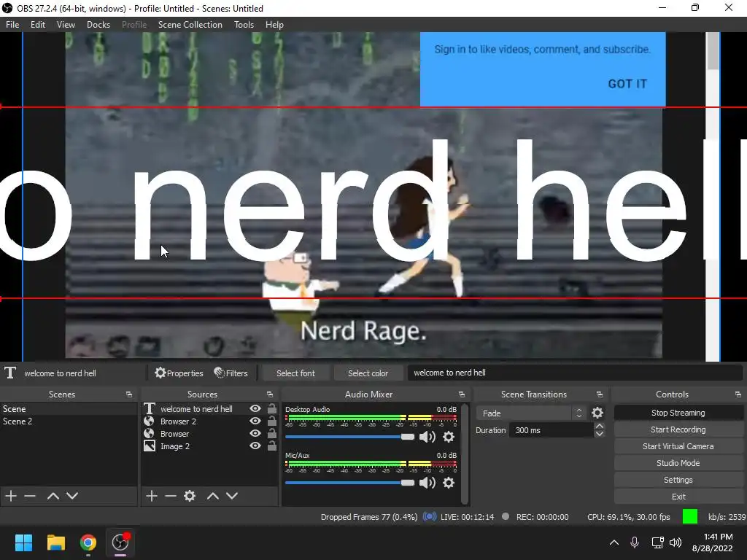Click Select font
This screenshot has width=747, height=560.
(295, 373)
